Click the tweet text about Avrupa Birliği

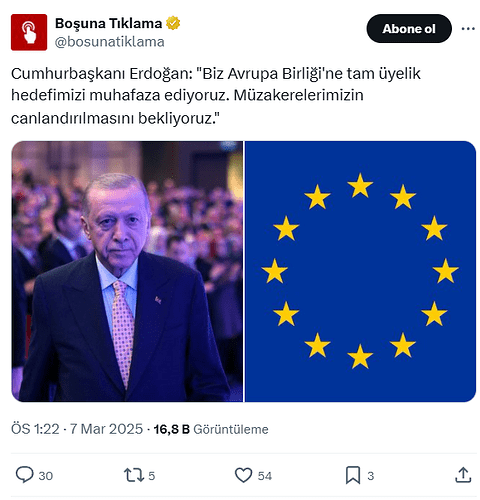click(216, 96)
